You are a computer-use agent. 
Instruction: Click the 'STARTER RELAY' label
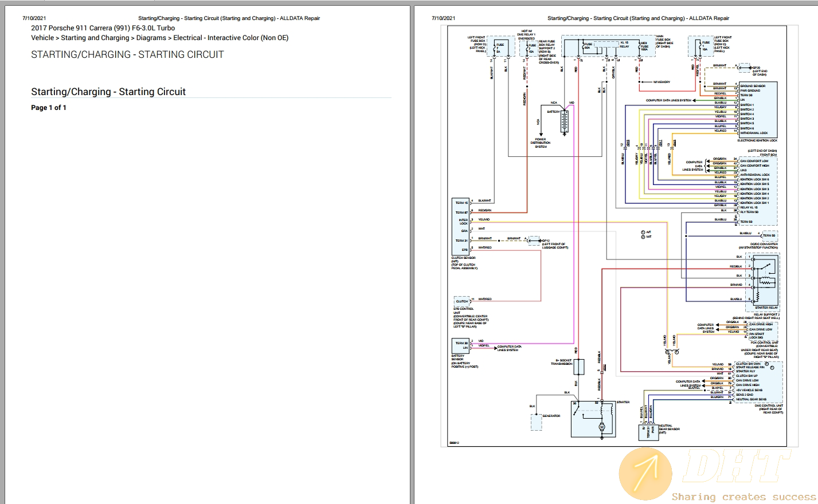click(x=766, y=308)
